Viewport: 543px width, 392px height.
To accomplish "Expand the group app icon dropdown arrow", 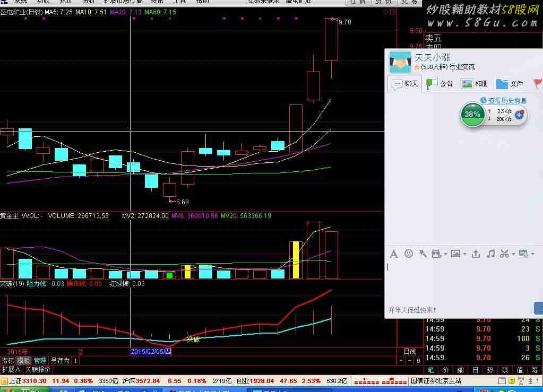I will pyautogui.click(x=445, y=254).
